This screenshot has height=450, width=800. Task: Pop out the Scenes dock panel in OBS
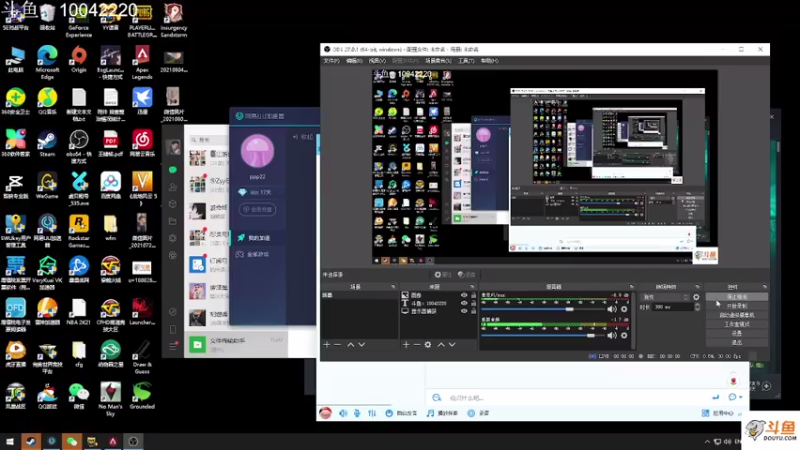tap(392, 287)
